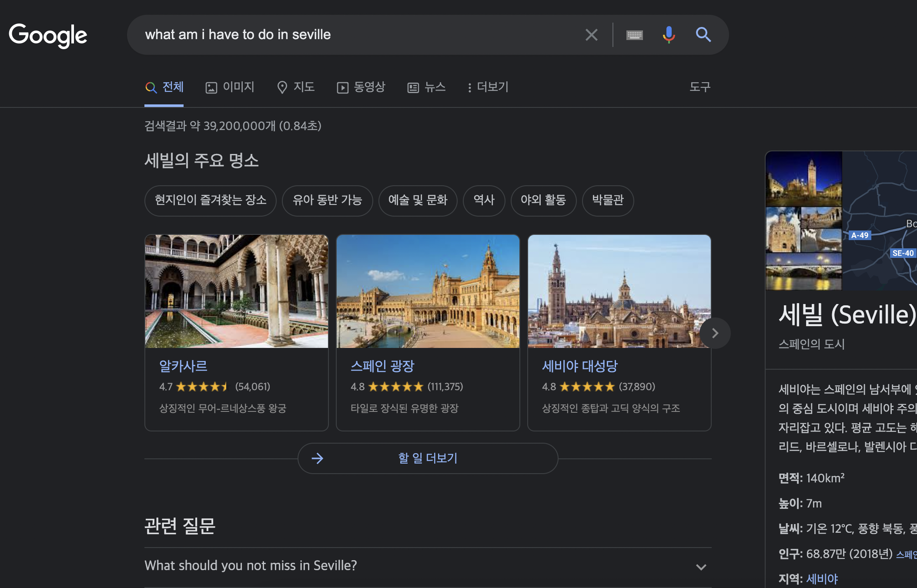The image size is (917, 588).
Task: Click the 할 일 더보기 button
Action: [x=428, y=458]
